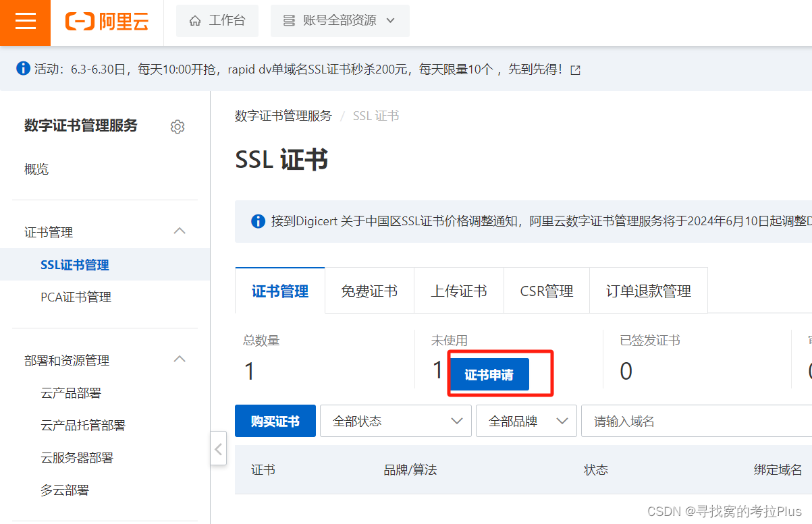Switch to 证书管理 tab
This screenshot has width=812, height=524.
pos(280,291)
